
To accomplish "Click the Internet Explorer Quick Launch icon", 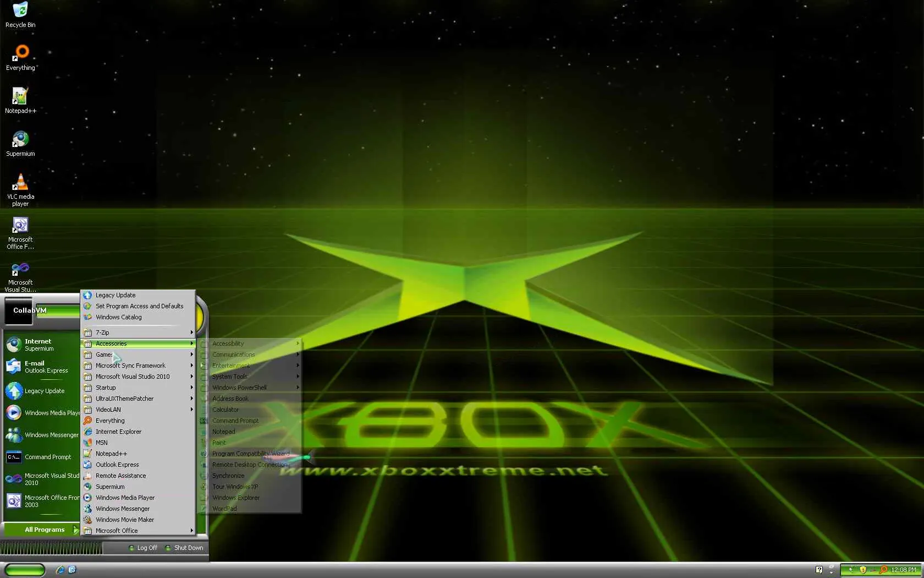I will coord(60,570).
